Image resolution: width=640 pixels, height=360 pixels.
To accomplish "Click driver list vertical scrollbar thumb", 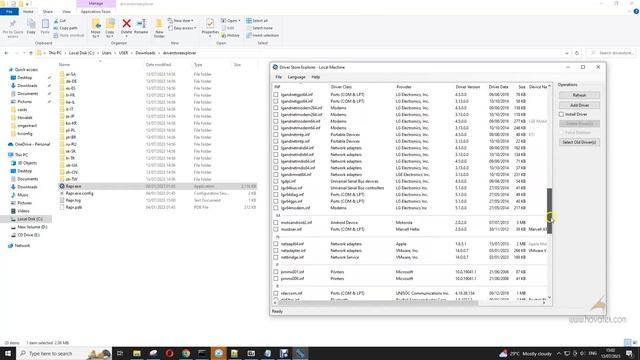I will pyautogui.click(x=549, y=211).
